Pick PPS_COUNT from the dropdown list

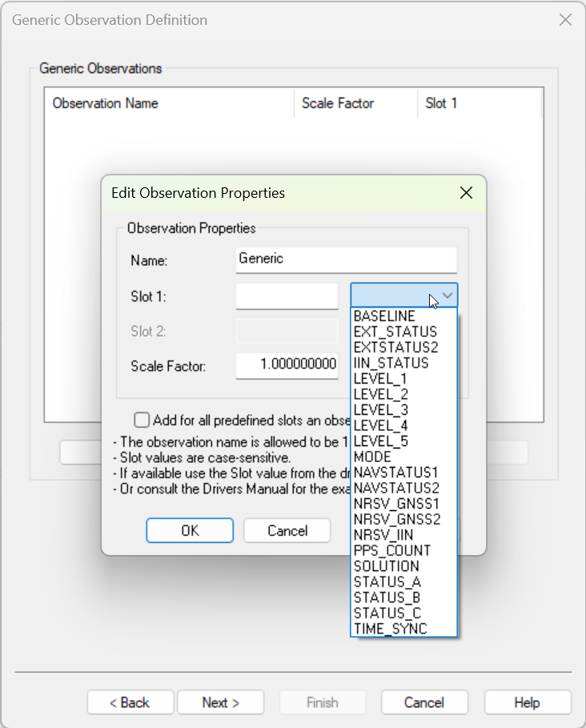(403, 551)
